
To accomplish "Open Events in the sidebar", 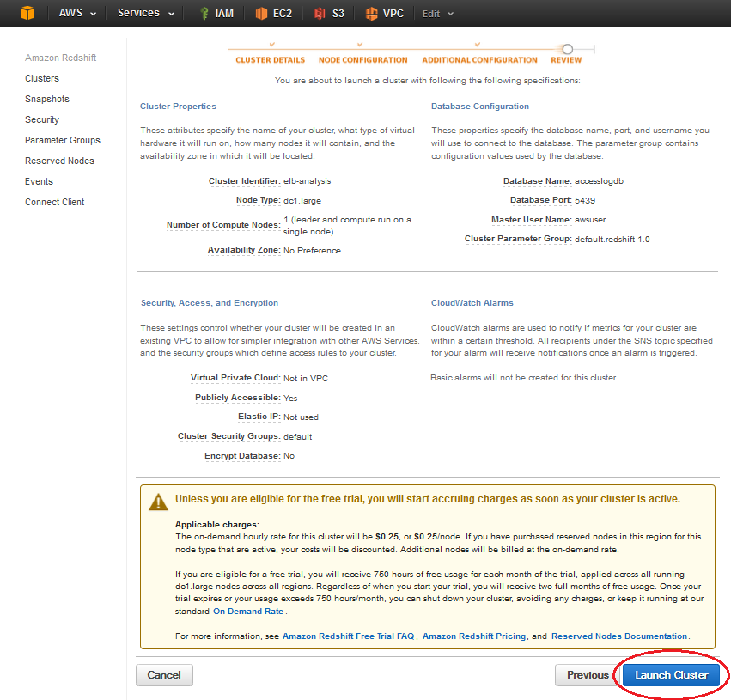I will [x=39, y=181].
